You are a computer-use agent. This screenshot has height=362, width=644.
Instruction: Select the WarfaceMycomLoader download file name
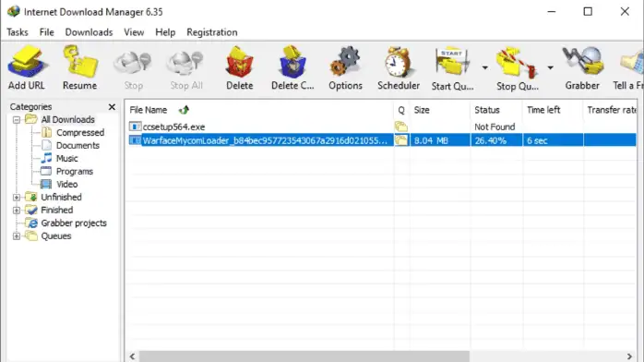(265, 140)
